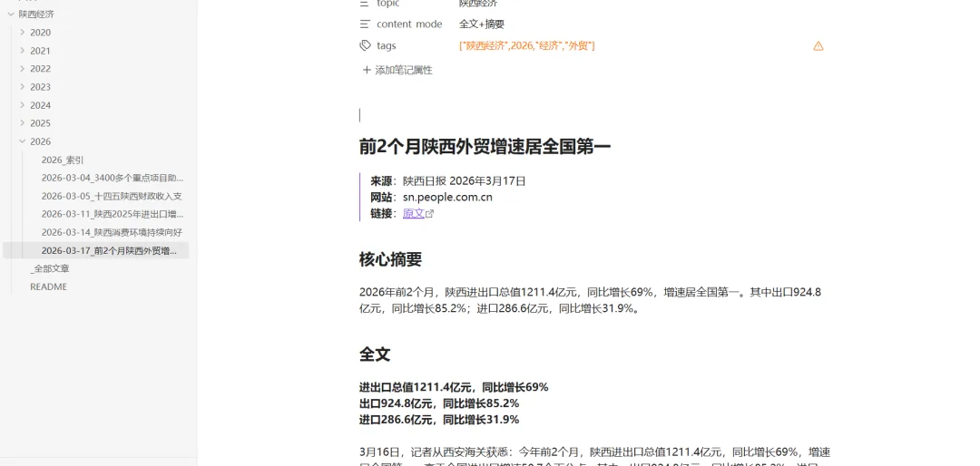Viewport: 980px width, 466px height.
Task: Select note 2026-03-17_前2个月陕西外贸增
Action: [x=95, y=250]
